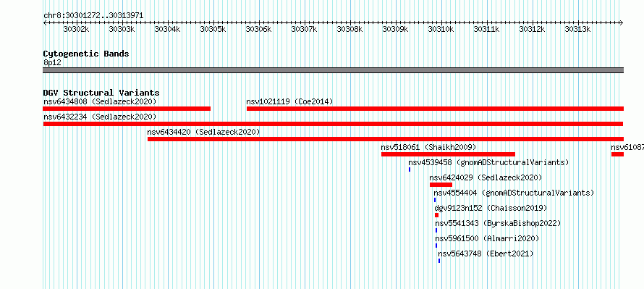Click the 30308k ruler tick label
This screenshot has width=644, height=289.
349,29
